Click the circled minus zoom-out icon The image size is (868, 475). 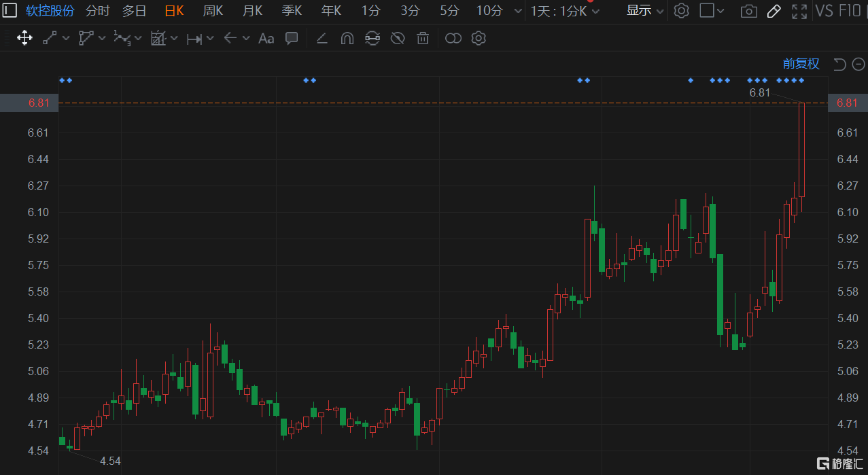(858, 64)
